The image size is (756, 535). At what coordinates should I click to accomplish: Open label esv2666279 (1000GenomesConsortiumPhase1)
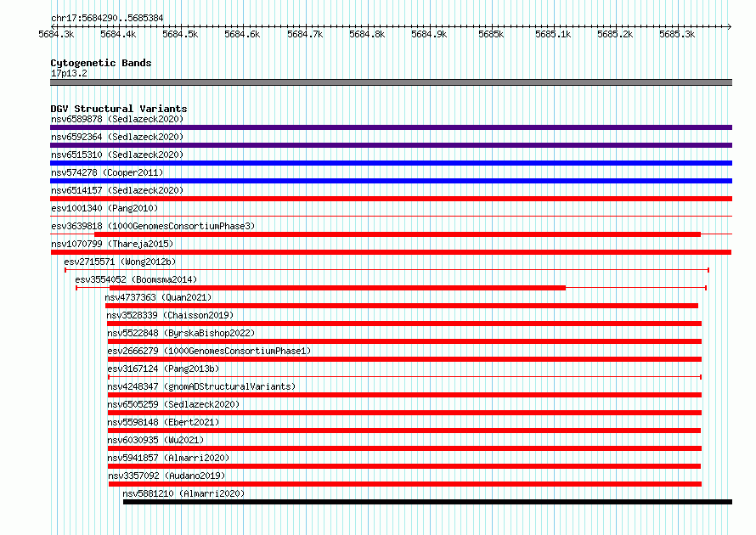click(x=209, y=351)
